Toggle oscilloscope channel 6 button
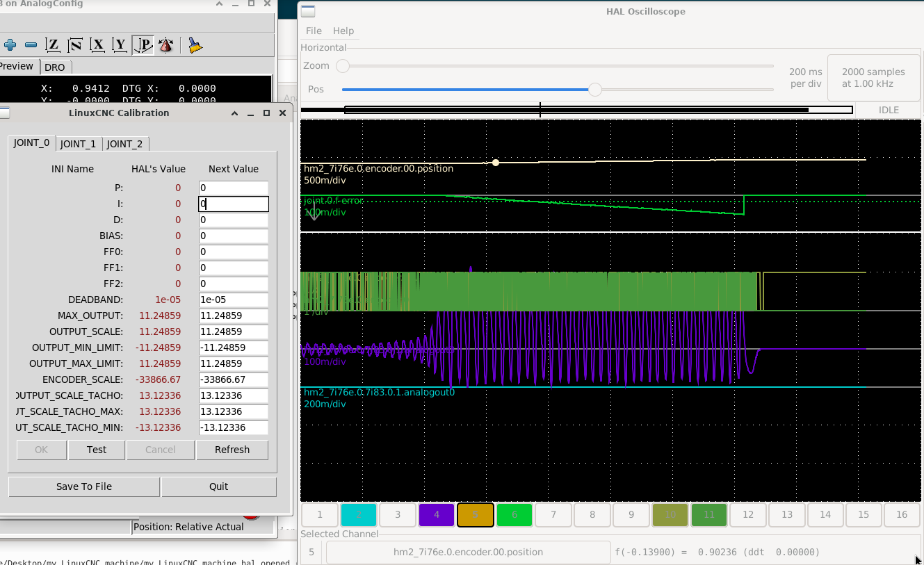This screenshot has width=924, height=565. [x=514, y=515]
